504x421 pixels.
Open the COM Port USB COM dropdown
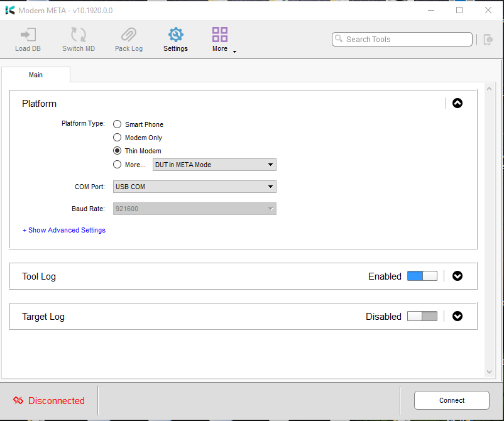(194, 187)
